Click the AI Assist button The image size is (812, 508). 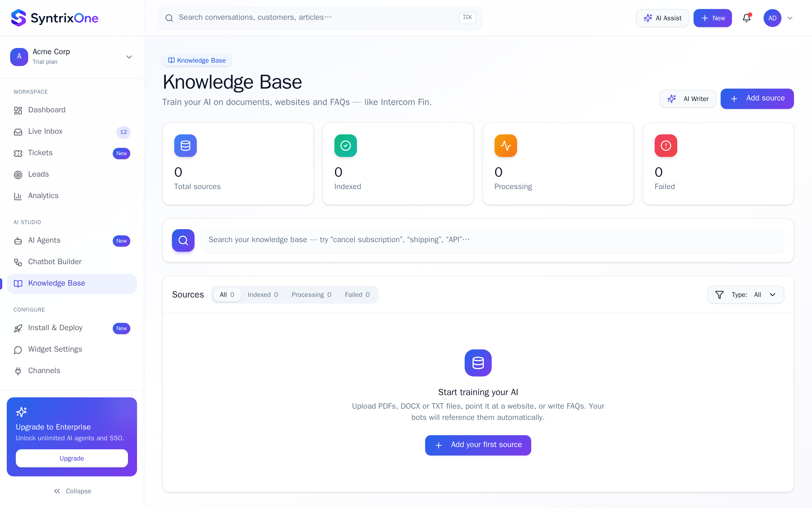[662, 18]
